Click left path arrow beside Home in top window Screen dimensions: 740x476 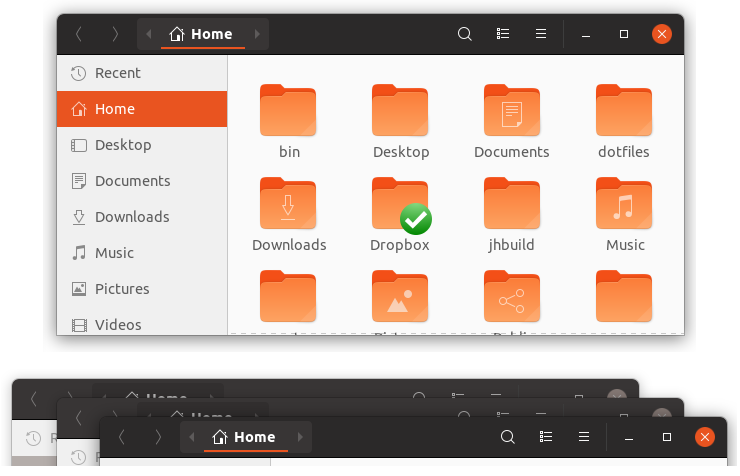[149, 34]
